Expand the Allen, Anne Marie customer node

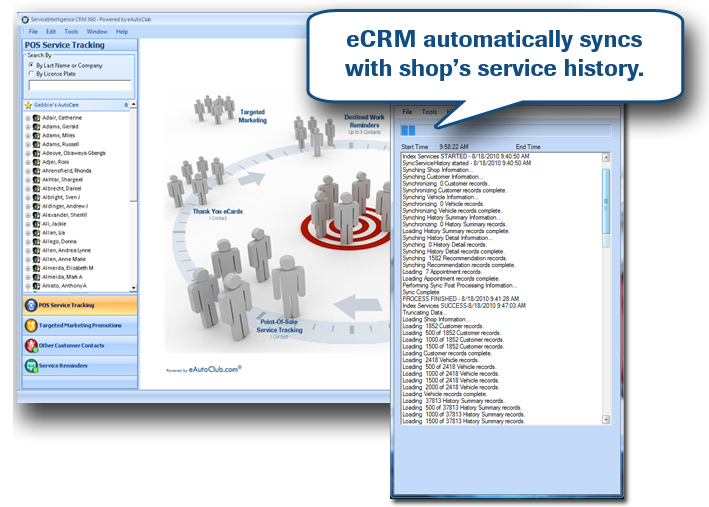pos(28,259)
